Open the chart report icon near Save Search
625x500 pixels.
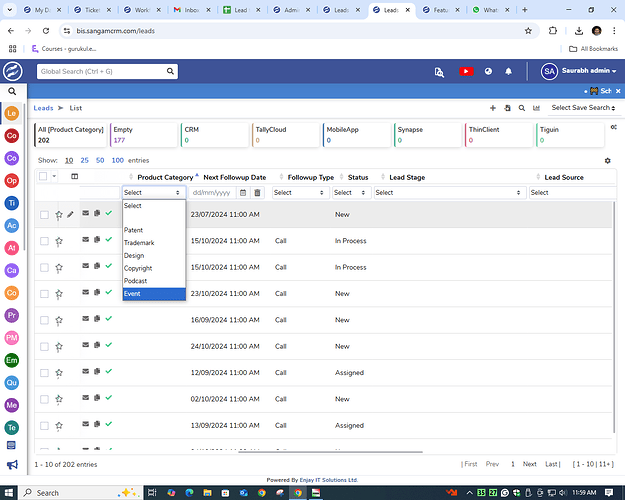(x=536, y=108)
